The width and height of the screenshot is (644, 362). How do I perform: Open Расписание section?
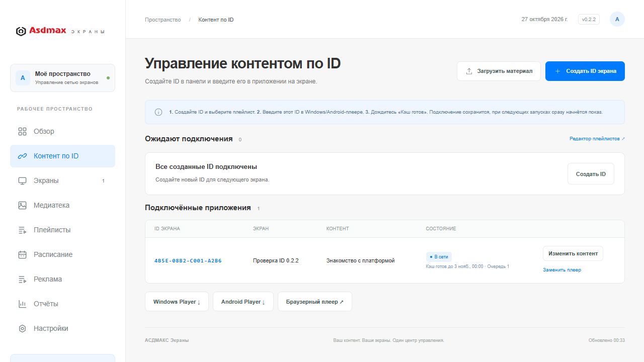tap(62, 254)
